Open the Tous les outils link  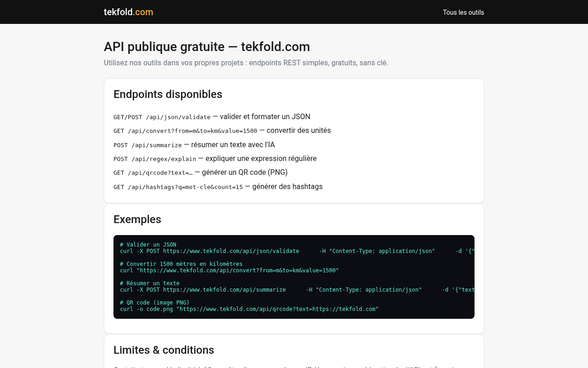pyautogui.click(x=463, y=12)
